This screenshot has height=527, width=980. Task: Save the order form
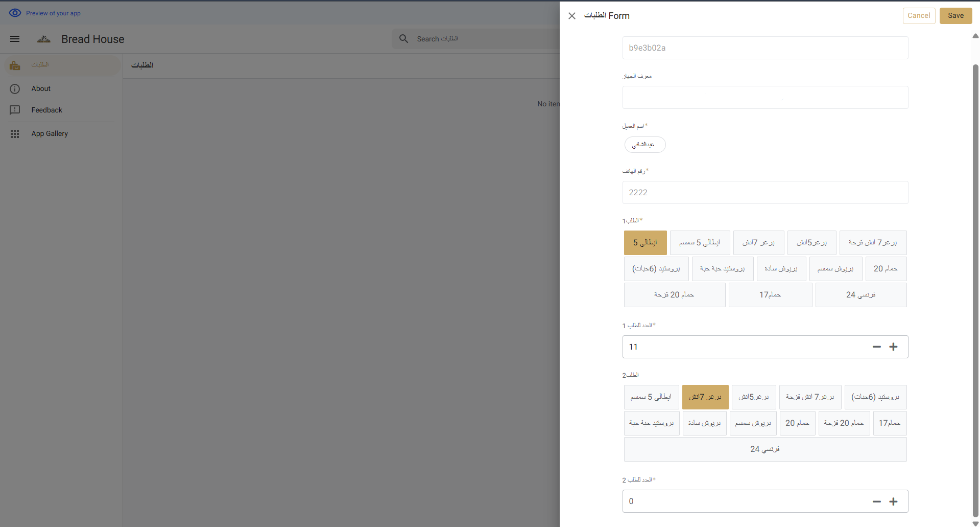(955, 16)
